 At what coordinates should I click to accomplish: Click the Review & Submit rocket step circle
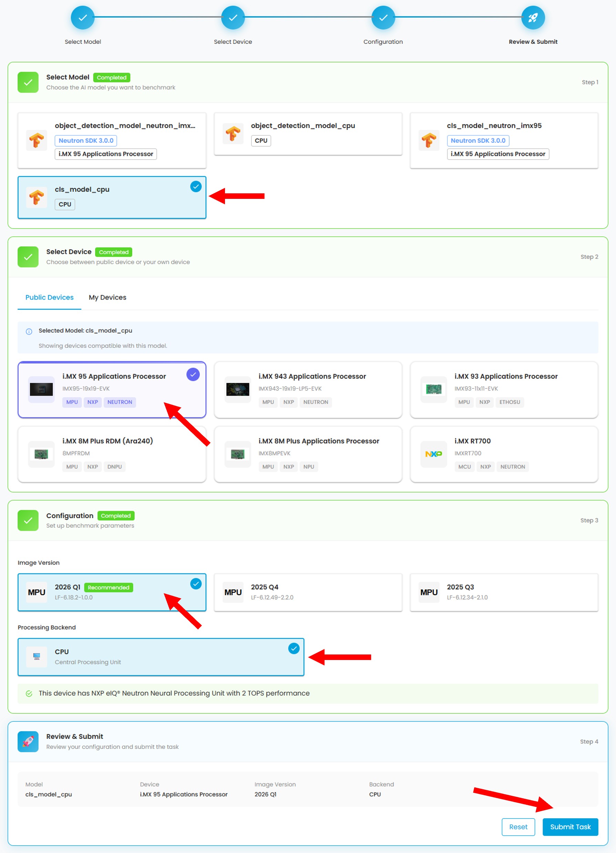533,17
